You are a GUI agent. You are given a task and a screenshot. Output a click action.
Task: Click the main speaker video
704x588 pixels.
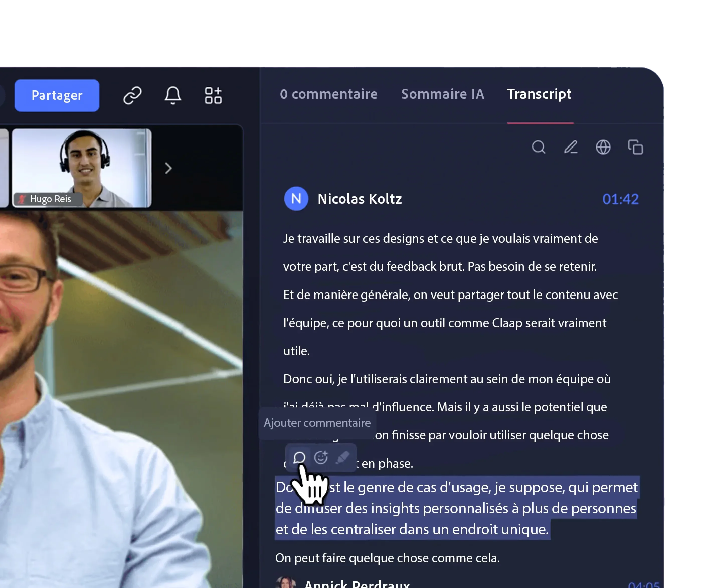(121, 399)
